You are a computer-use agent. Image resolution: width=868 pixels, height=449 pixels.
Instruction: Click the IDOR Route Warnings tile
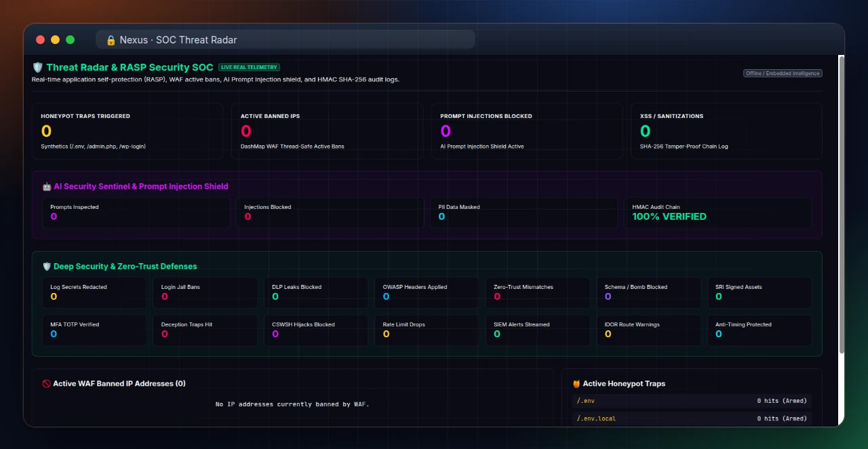click(648, 330)
